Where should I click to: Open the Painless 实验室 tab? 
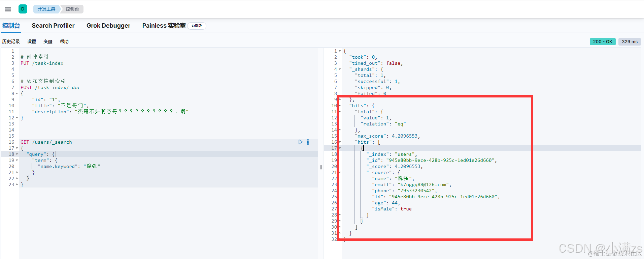[164, 26]
